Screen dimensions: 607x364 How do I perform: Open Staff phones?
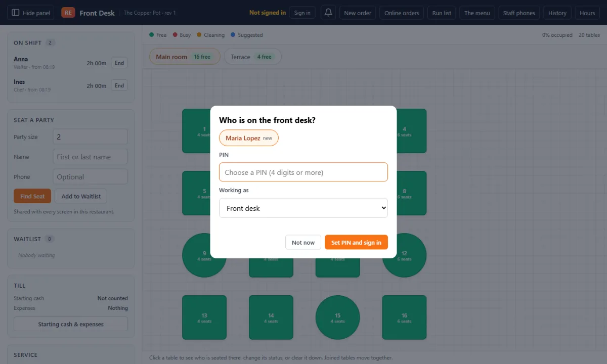(x=519, y=13)
